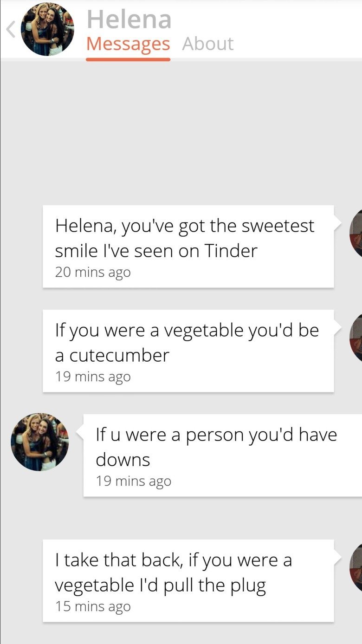Tap "19 mins ago" under cutecumber message
Viewport: 362px width, 644px height.
point(93,377)
